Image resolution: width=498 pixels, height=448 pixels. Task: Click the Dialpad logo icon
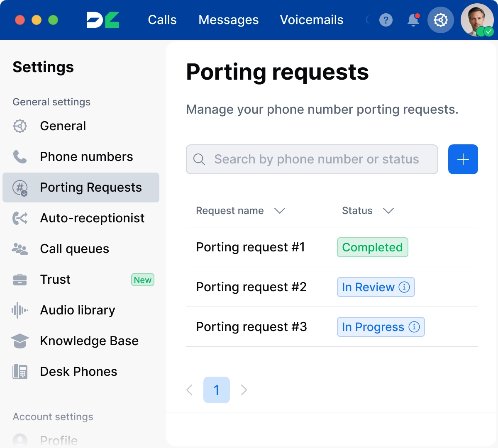tap(103, 20)
